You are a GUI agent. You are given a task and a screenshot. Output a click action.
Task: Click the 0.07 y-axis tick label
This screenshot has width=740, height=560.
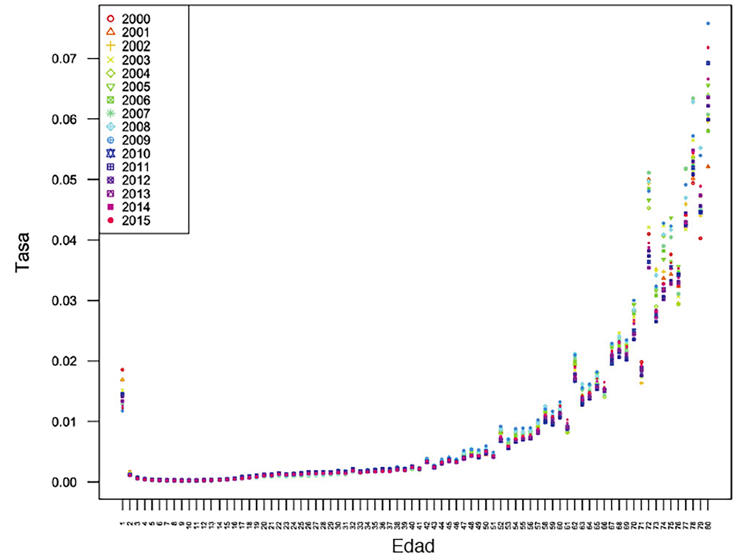[x=64, y=59]
